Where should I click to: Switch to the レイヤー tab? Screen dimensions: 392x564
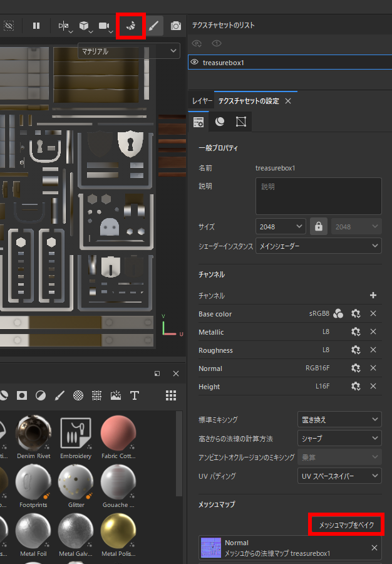202,101
